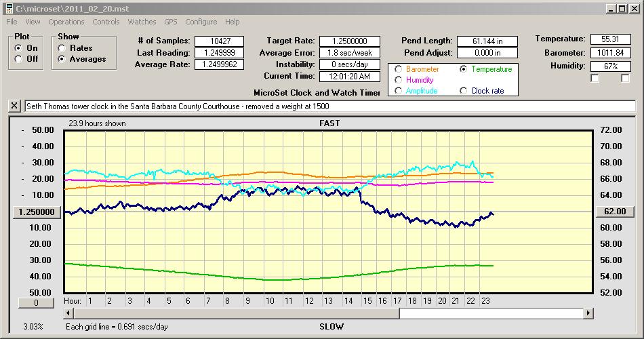Screen dimensions: 644x339
Task: Click the Pend Length field
Action: [x=487, y=41]
